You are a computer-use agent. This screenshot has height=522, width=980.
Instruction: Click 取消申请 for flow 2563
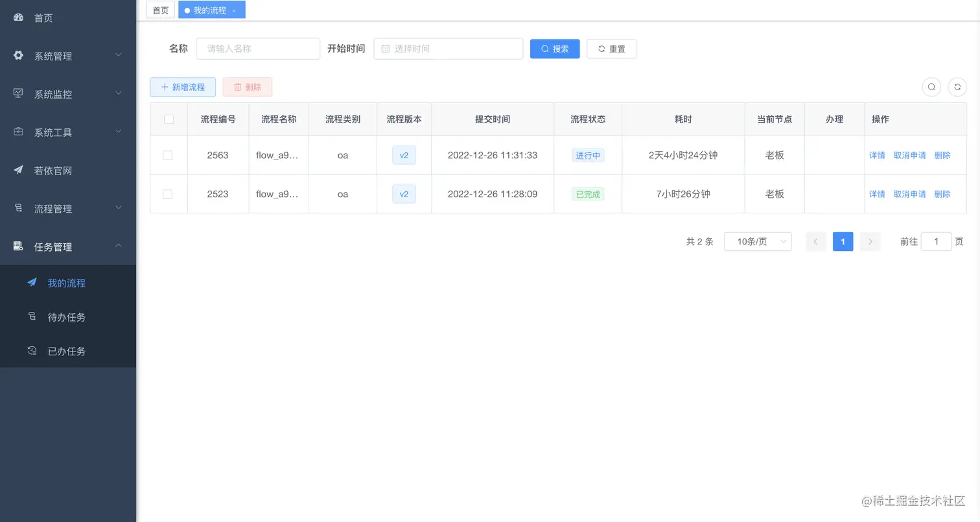[x=910, y=156]
